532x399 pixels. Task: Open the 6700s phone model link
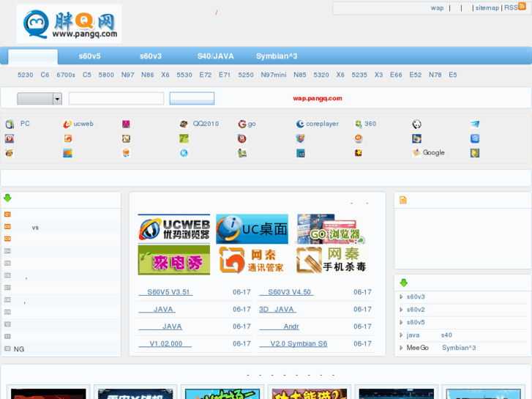point(66,75)
